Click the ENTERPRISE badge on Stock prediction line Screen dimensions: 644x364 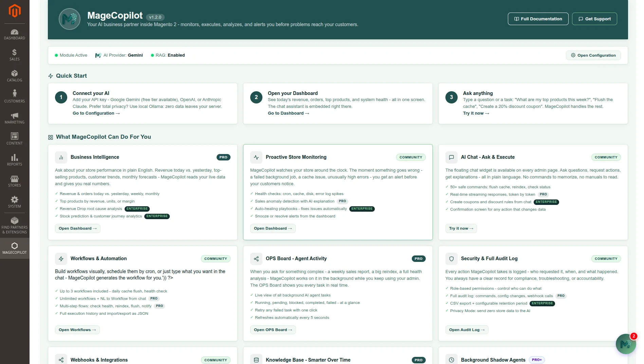point(157,216)
